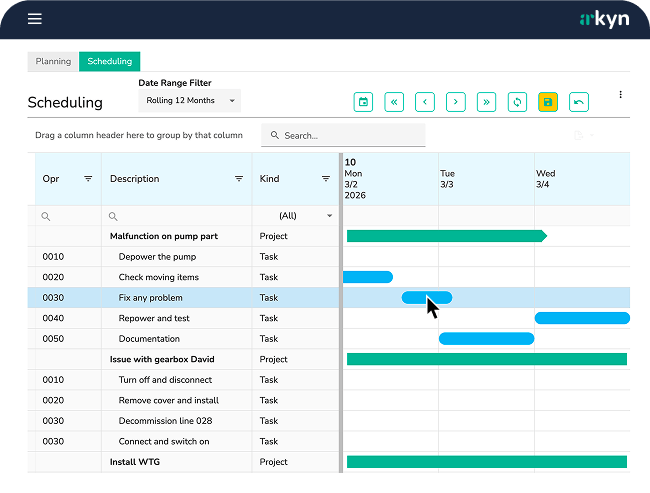Open the calendar date picker button

(363, 102)
